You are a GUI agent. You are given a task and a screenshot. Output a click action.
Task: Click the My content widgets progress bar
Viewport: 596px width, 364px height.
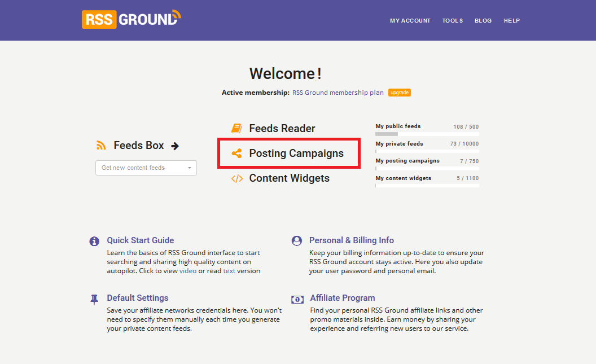(x=427, y=186)
